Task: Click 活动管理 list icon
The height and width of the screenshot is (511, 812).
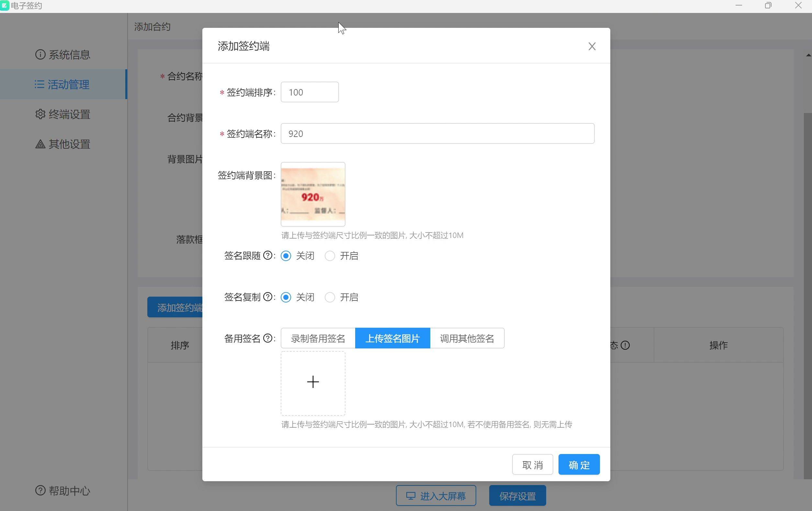Action: tap(39, 84)
